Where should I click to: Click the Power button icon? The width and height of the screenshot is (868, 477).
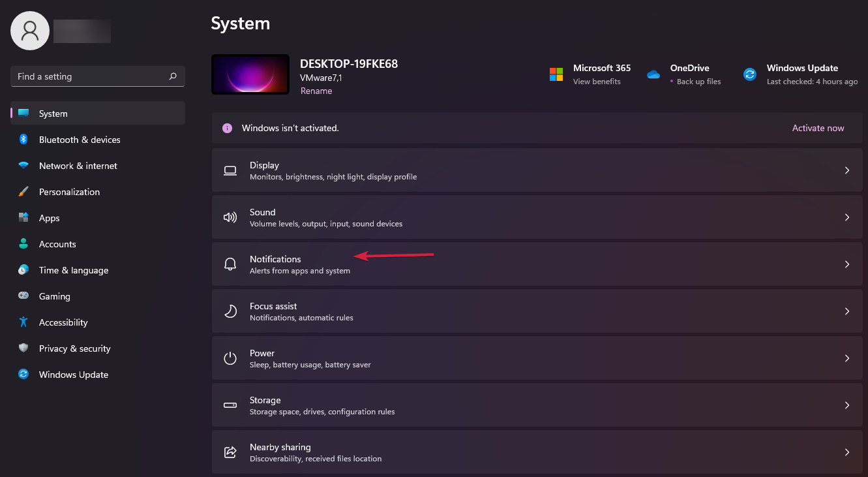230,358
